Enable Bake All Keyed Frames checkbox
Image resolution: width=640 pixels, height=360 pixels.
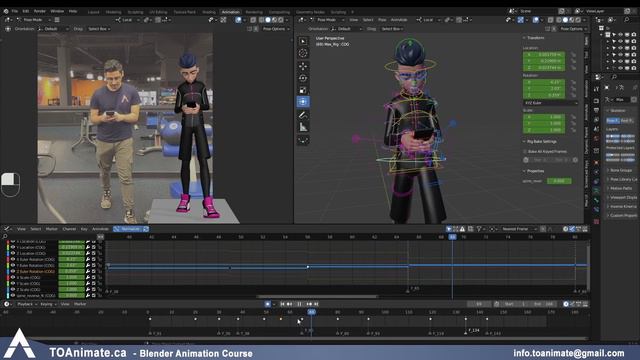coord(525,151)
